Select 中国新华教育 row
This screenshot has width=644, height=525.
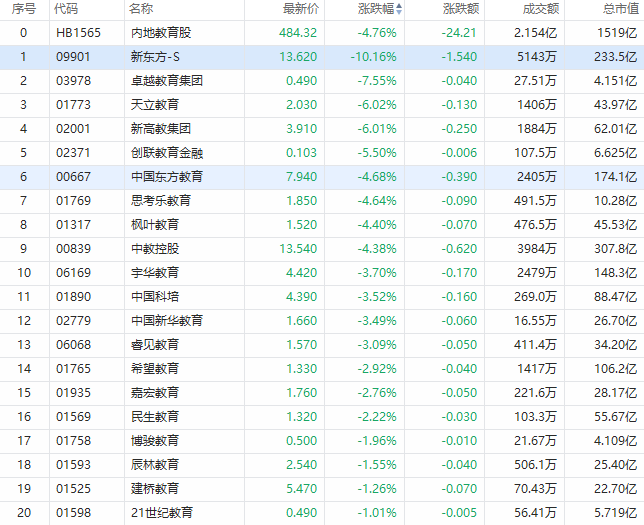167,320
